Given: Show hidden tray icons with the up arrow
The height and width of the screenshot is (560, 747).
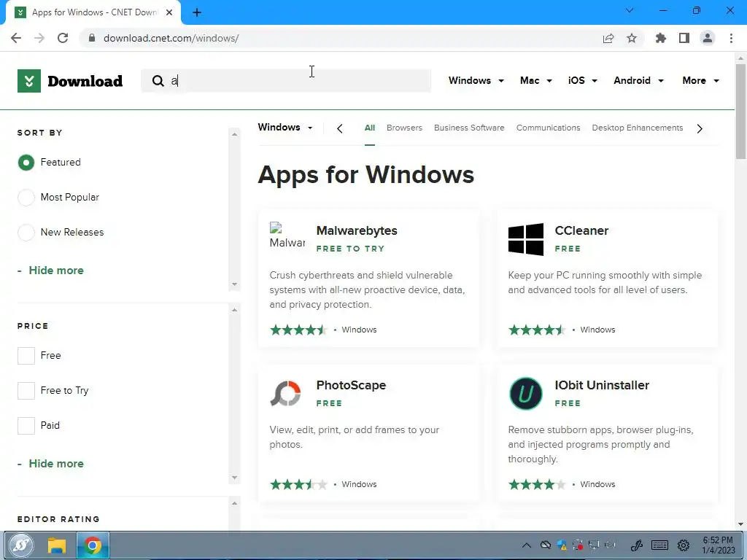Looking at the screenshot, I should pyautogui.click(x=527, y=545).
